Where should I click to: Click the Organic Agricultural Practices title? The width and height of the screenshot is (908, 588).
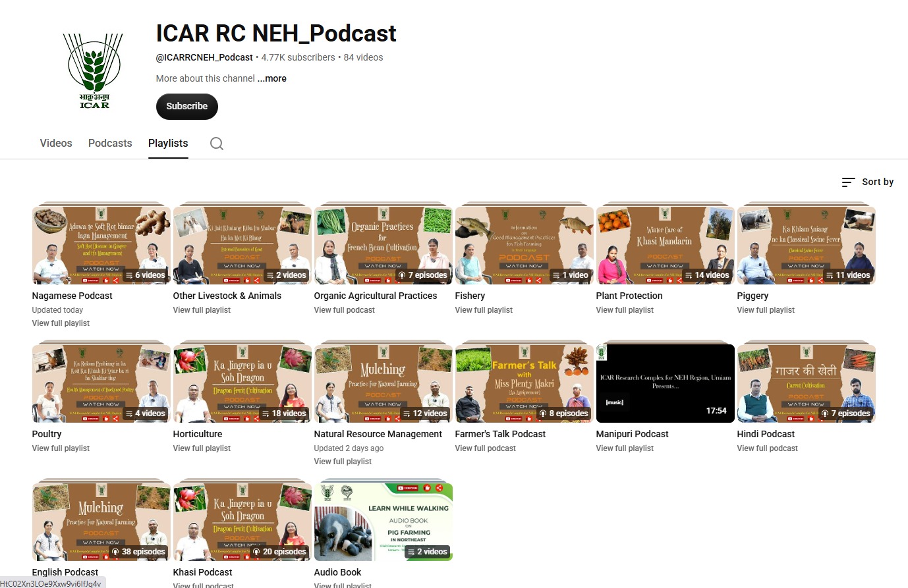tap(376, 296)
